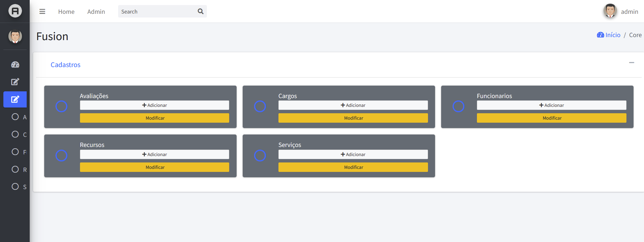Viewport: 644px width, 242px height.
Task: Open the sidebar user avatar
Action: [15, 36]
